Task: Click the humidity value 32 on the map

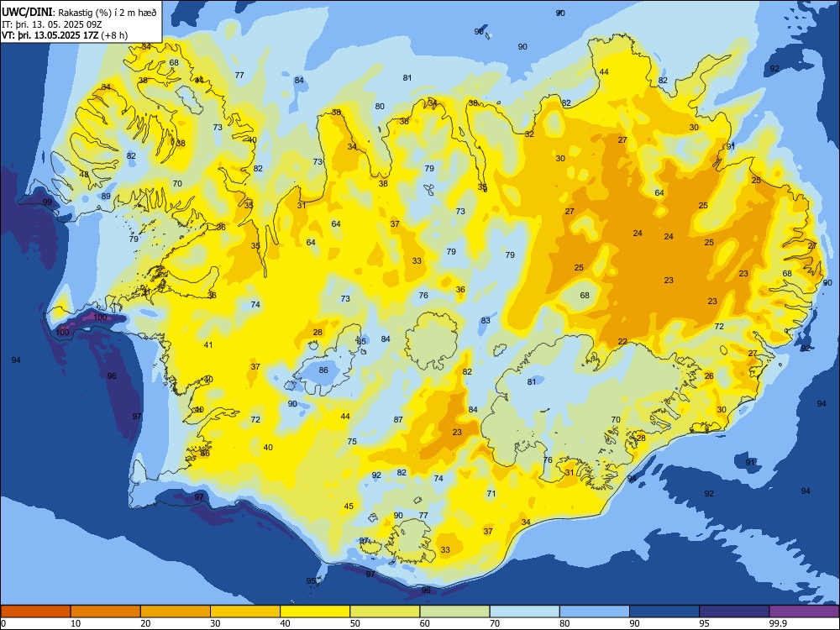Action: 529,134
